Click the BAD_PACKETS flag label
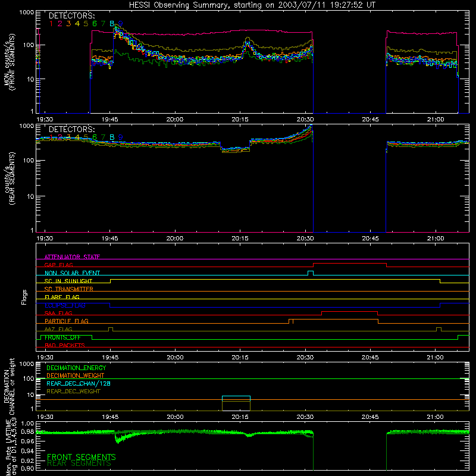The image size is (476, 476). tap(65, 345)
